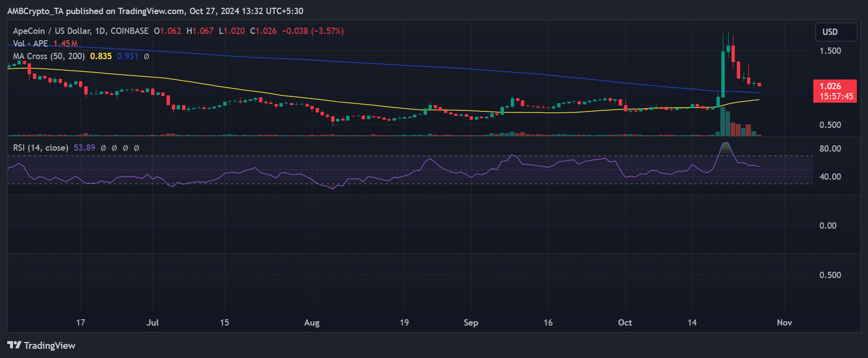This screenshot has width=868, height=358.
Task: Click the 200 MA value 0.931
Action: 127,56
